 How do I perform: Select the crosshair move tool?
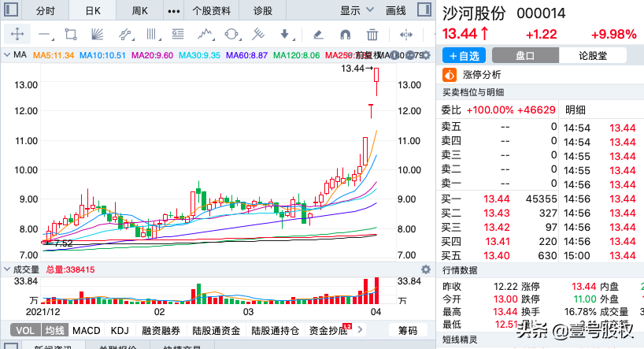point(17,35)
